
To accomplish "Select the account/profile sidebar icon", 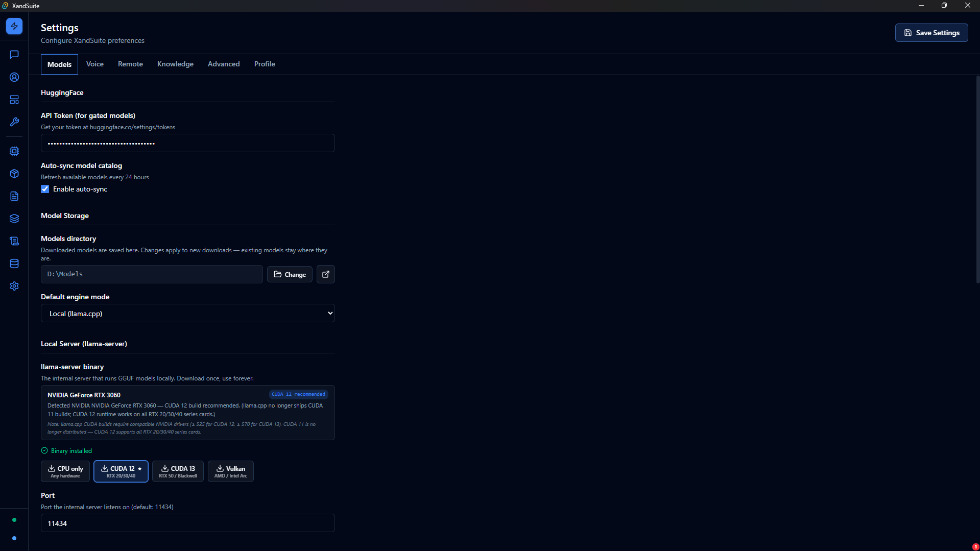I will (x=14, y=77).
